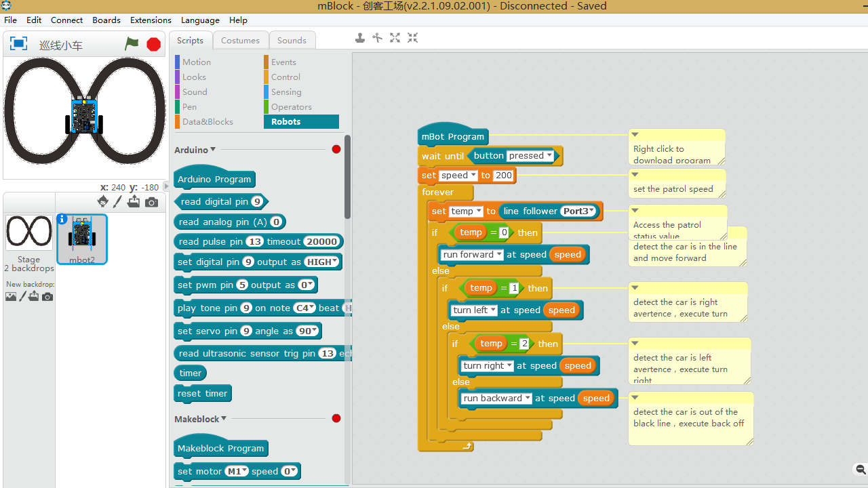Collapse the 'Right click to download program' comment
The width and height of the screenshot is (868, 488).
coord(635,134)
